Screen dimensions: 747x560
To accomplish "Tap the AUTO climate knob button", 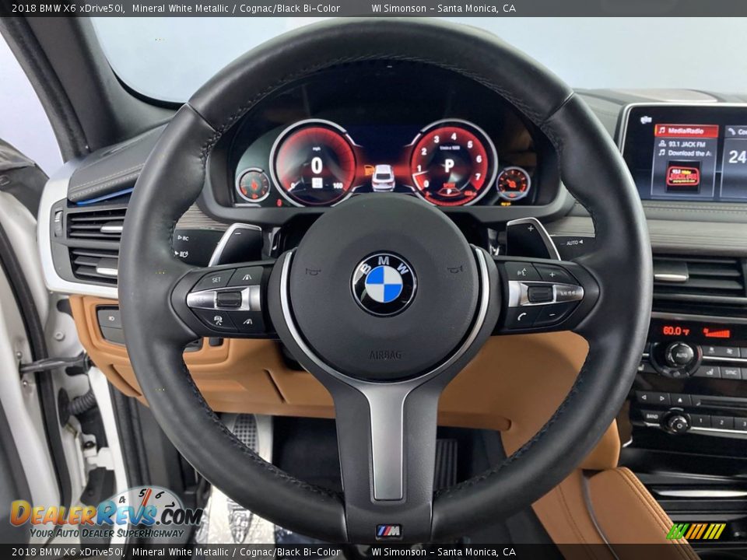I will 680,355.
